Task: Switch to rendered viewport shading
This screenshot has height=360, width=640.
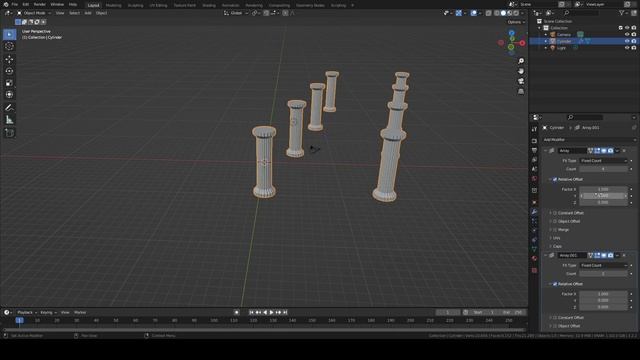Action: pos(516,13)
